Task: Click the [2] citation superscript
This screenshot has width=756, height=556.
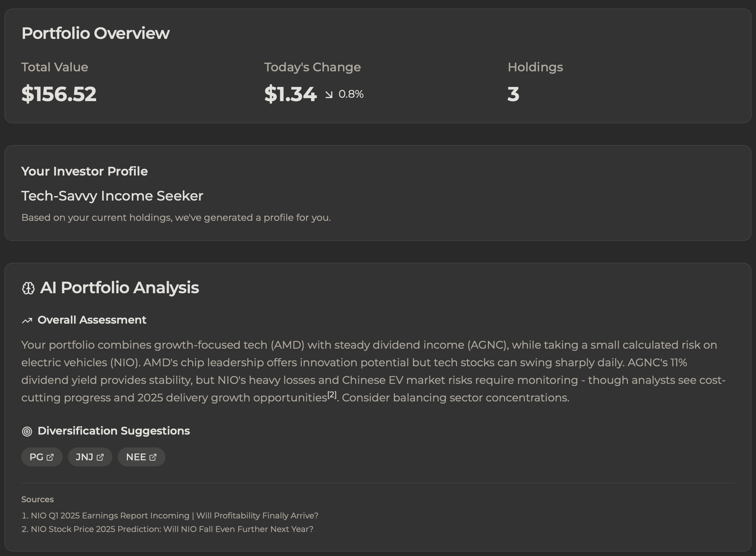Action: [x=332, y=395]
